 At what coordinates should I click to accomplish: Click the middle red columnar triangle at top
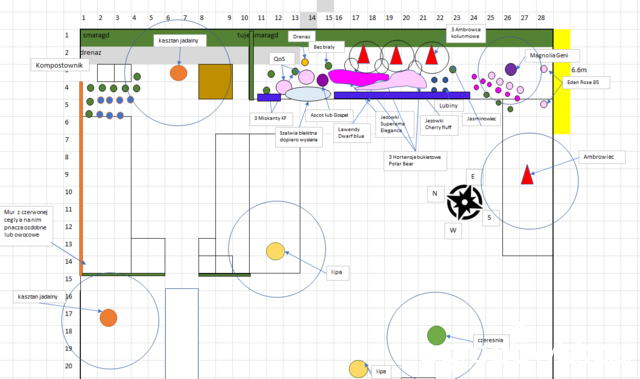point(396,55)
